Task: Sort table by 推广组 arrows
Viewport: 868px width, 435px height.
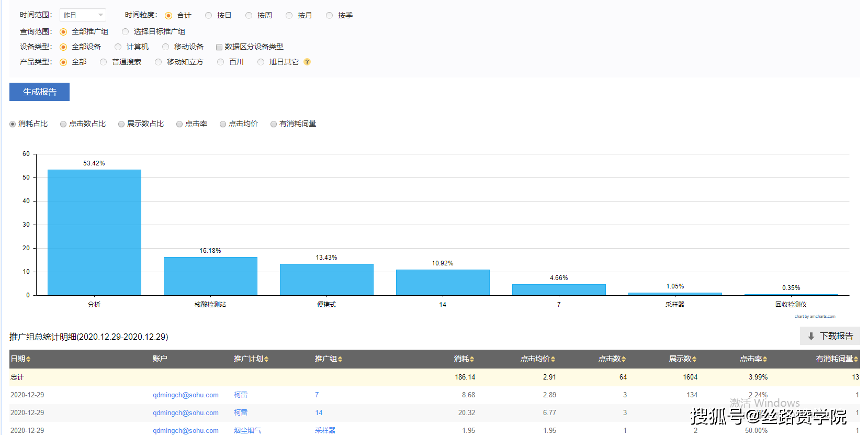Action: coord(340,359)
